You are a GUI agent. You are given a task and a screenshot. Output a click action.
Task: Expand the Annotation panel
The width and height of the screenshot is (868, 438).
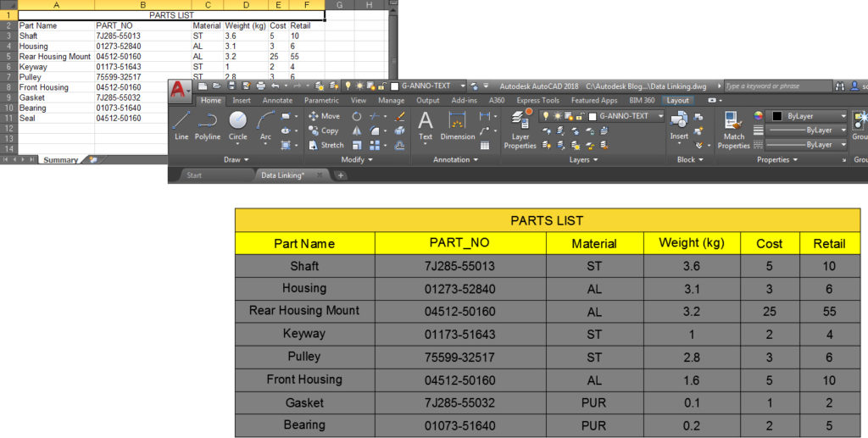[455, 160]
